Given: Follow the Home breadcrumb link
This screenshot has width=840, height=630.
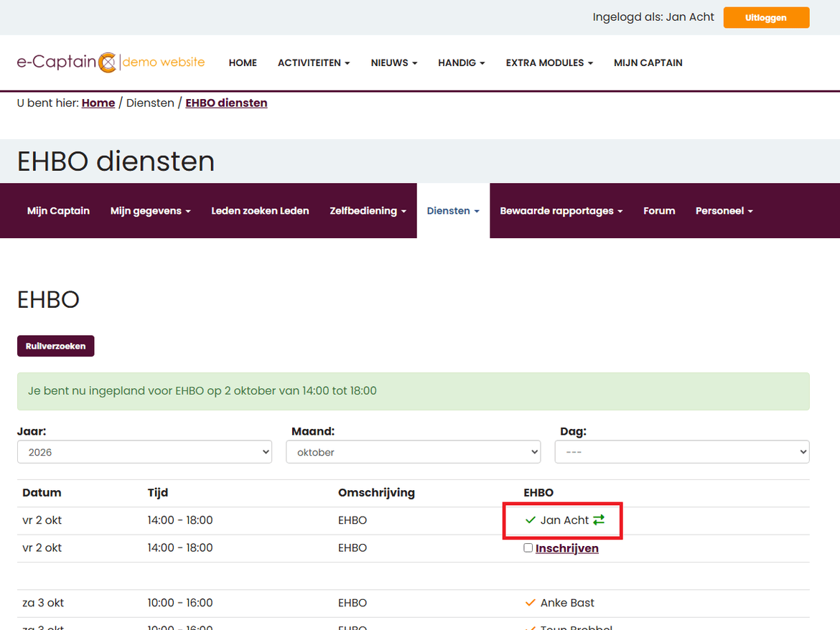Looking at the screenshot, I should 98,103.
